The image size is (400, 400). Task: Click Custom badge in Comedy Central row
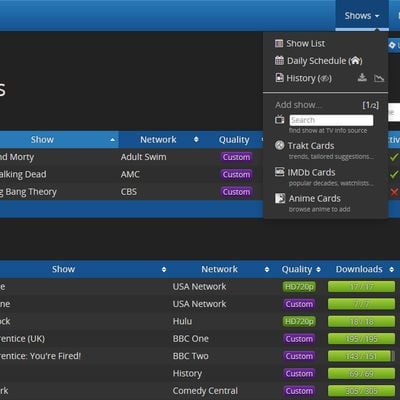(x=299, y=391)
